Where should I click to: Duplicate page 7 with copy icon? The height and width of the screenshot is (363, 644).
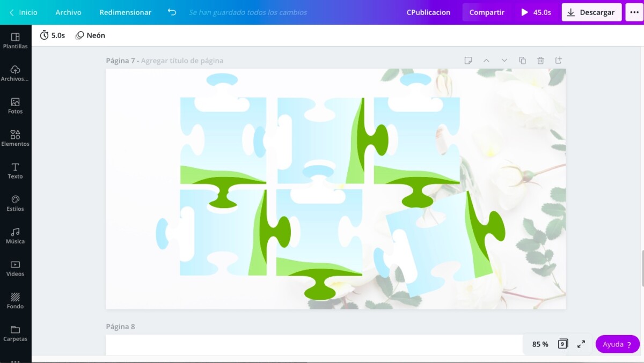coord(522,61)
